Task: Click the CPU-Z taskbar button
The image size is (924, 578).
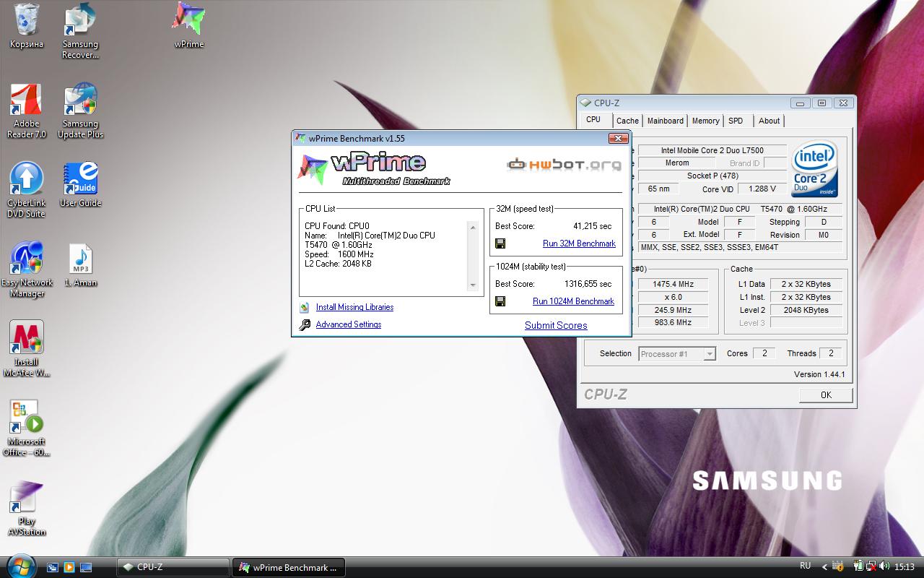Action: 173,567
